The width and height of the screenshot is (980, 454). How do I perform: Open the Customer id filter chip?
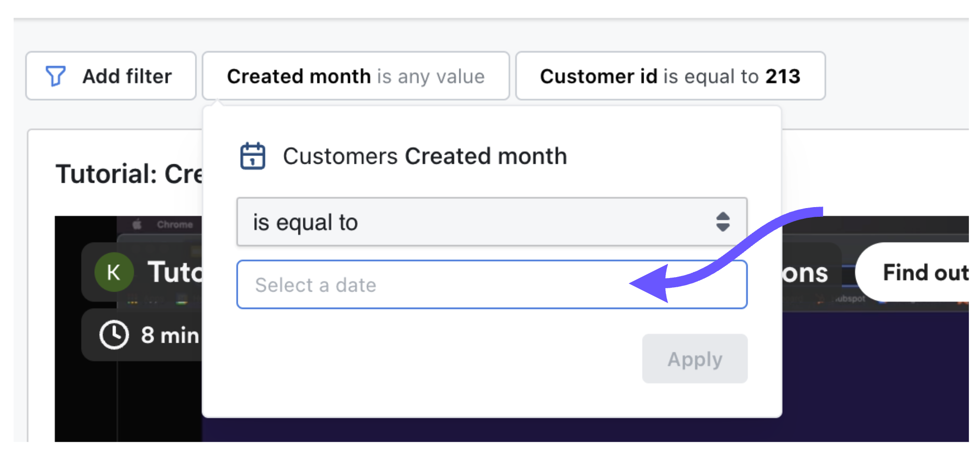pos(670,76)
